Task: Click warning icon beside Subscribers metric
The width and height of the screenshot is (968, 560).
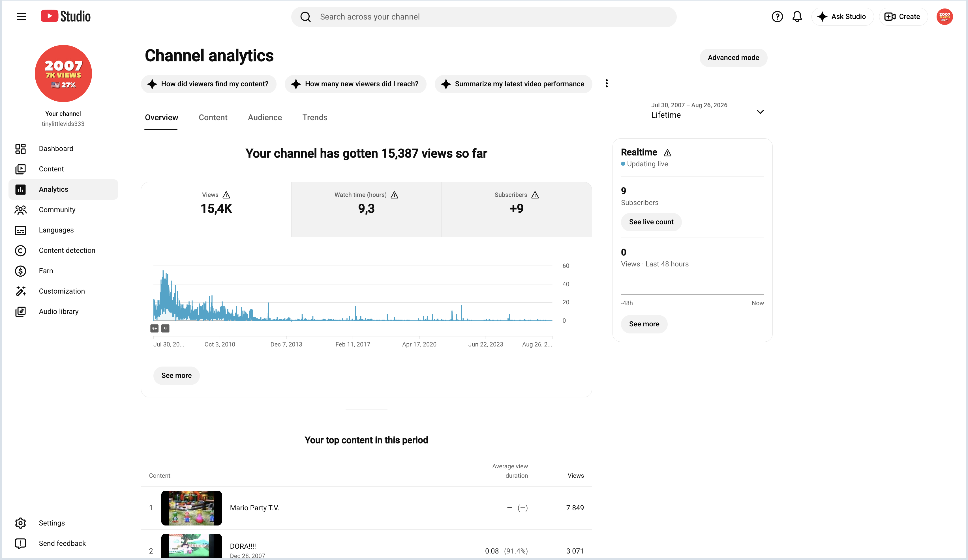Action: [x=535, y=195]
